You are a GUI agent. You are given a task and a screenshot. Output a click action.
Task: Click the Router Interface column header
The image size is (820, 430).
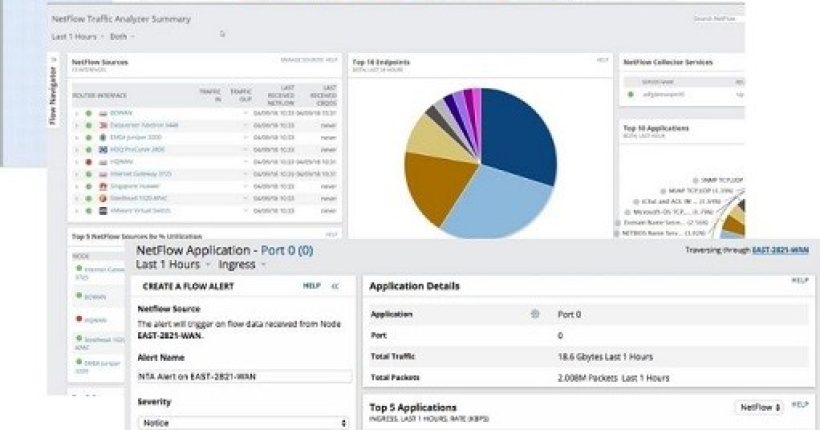click(x=99, y=96)
